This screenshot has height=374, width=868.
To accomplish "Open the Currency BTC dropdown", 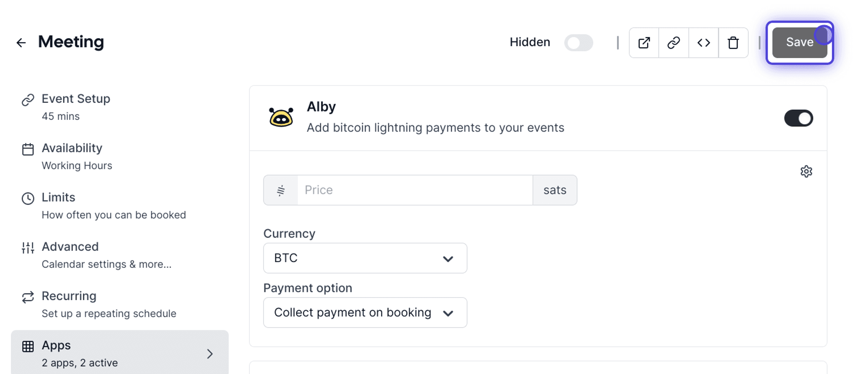I will (365, 258).
